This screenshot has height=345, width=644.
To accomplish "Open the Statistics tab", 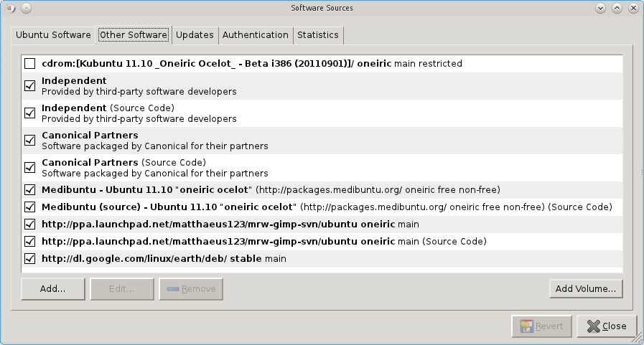I will [x=317, y=34].
